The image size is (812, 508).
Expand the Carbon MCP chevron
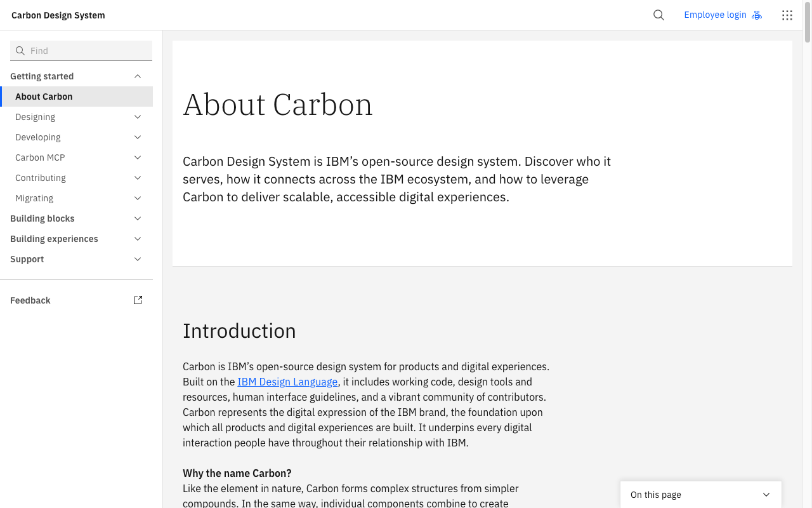click(x=138, y=157)
